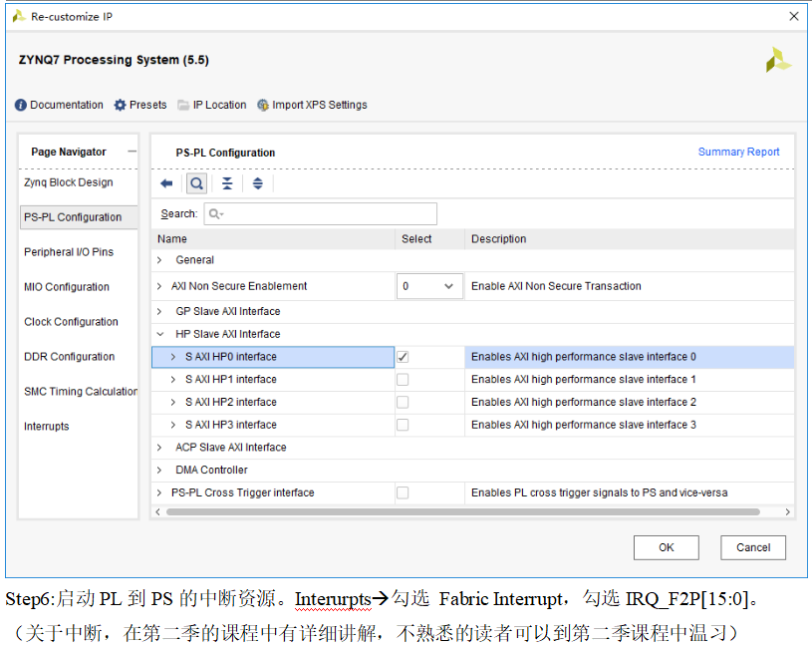Click into the Search input field

click(x=321, y=214)
